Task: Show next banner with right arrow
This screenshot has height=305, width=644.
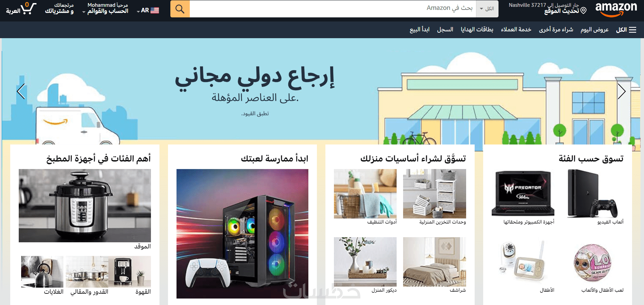Action: 622,91
